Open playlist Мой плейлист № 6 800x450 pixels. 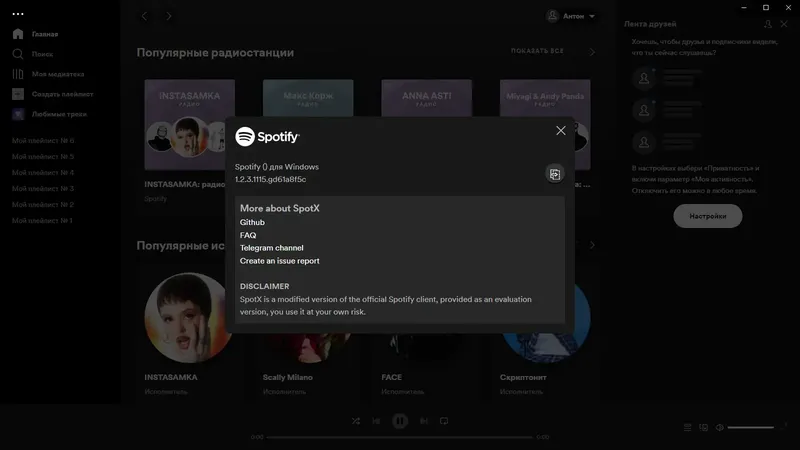[x=43, y=140]
